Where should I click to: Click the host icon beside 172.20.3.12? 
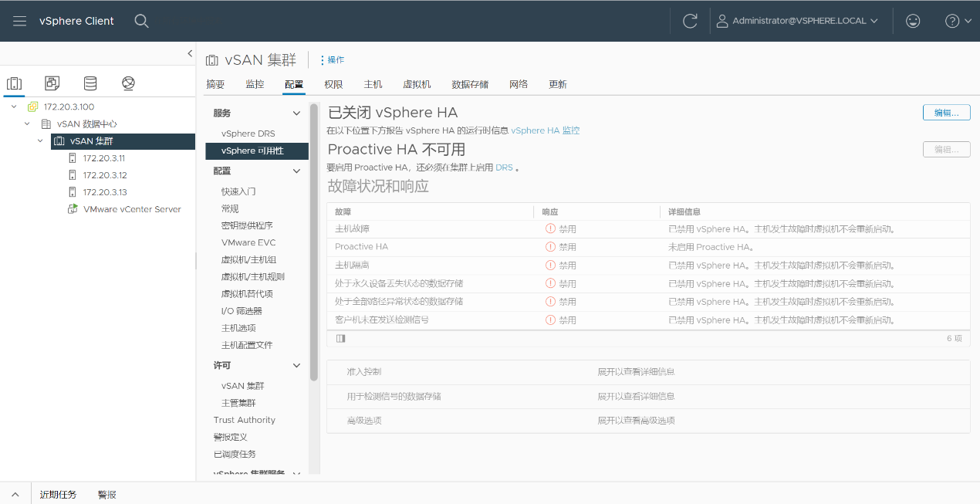(x=73, y=174)
